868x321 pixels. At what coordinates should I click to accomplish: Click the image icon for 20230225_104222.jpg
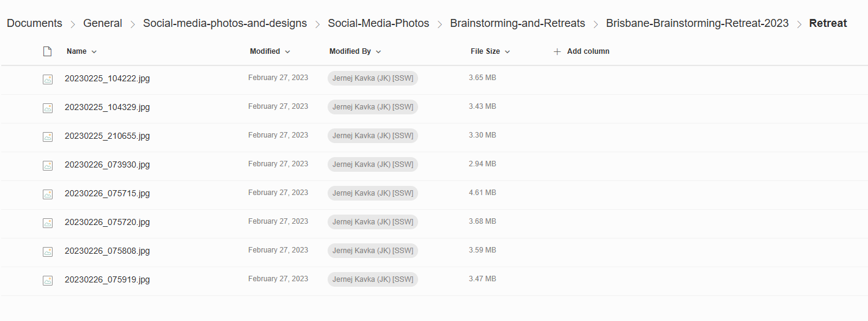tap(47, 79)
